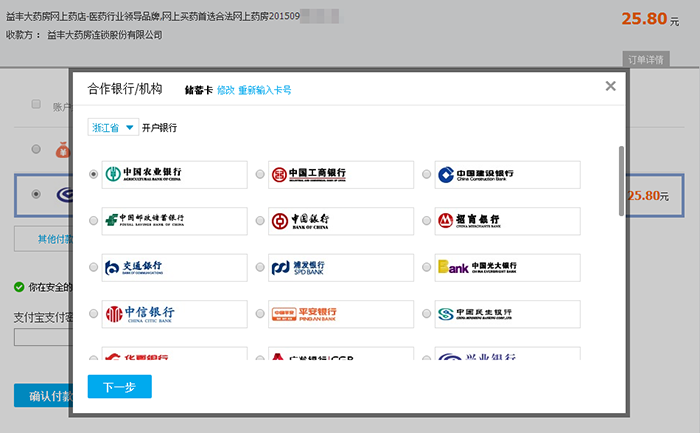Click the orange money bag icon

click(x=63, y=150)
